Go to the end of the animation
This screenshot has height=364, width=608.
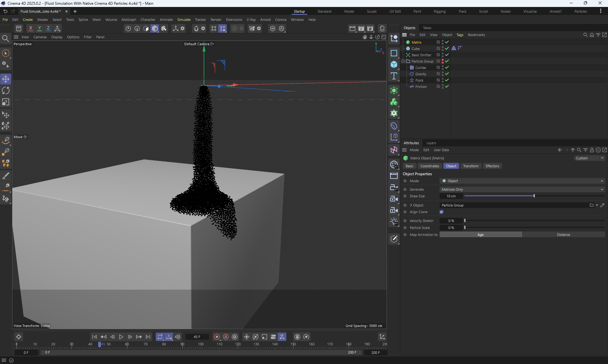pyautogui.click(x=148, y=337)
